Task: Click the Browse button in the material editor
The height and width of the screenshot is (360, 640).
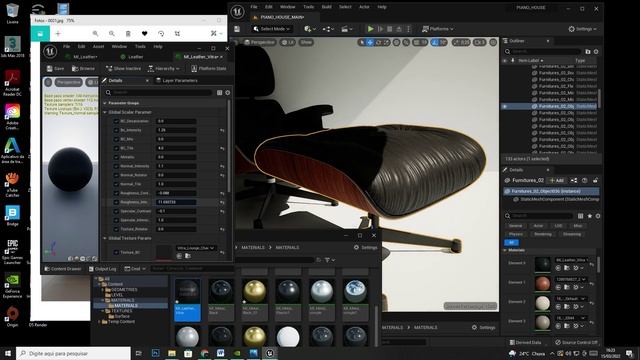Action: coord(83,69)
